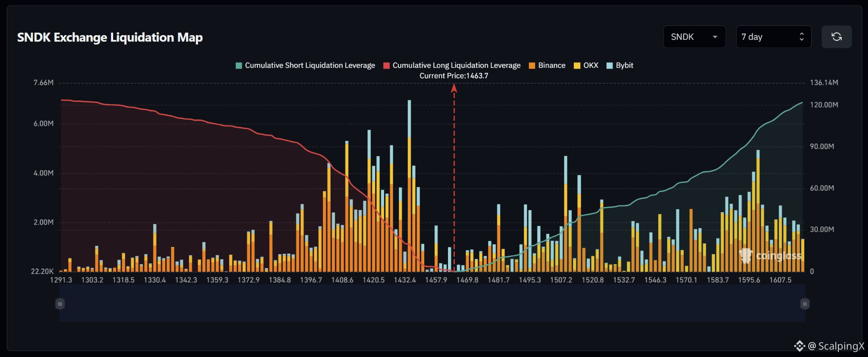This screenshot has height=357, width=868.
Task: Click the 30.00M right axis value
Action: pyautogui.click(x=822, y=230)
